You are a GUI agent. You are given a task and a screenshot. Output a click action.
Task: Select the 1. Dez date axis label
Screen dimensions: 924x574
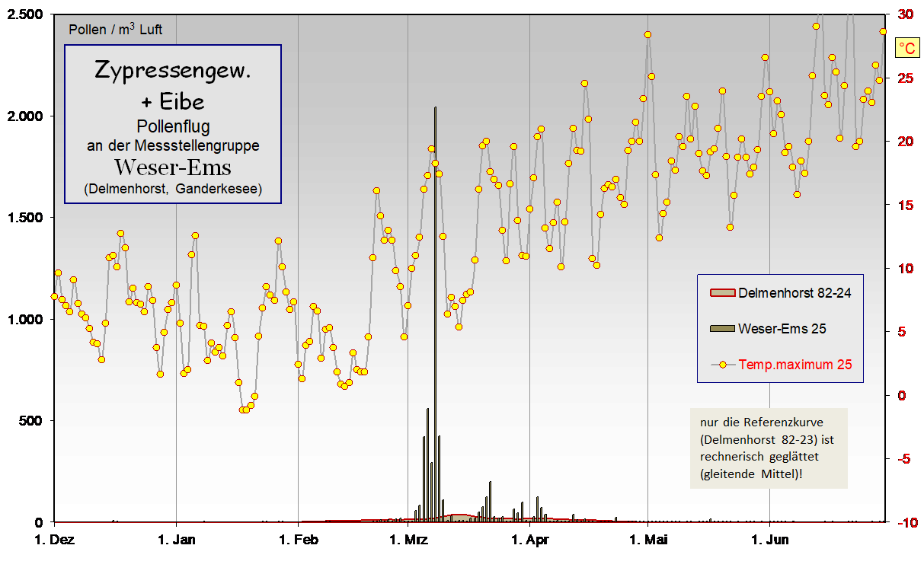pyautogui.click(x=55, y=541)
